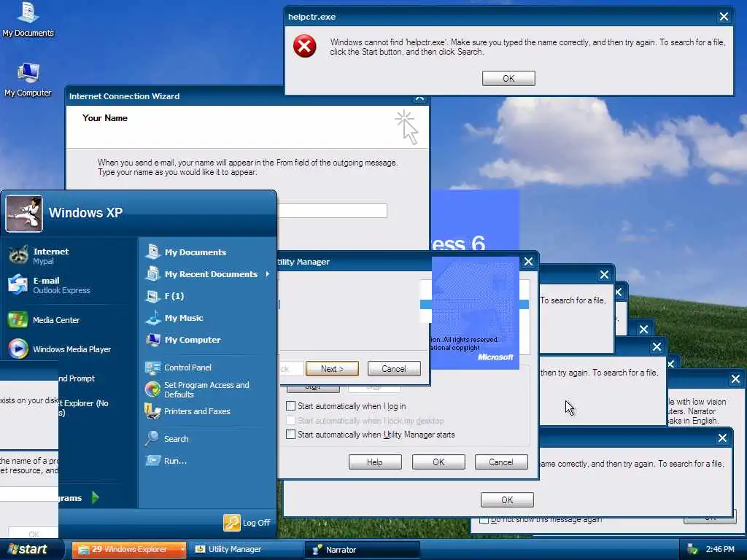
Task: Open the 29 Windows Explorer taskbar group
Action: (128, 549)
